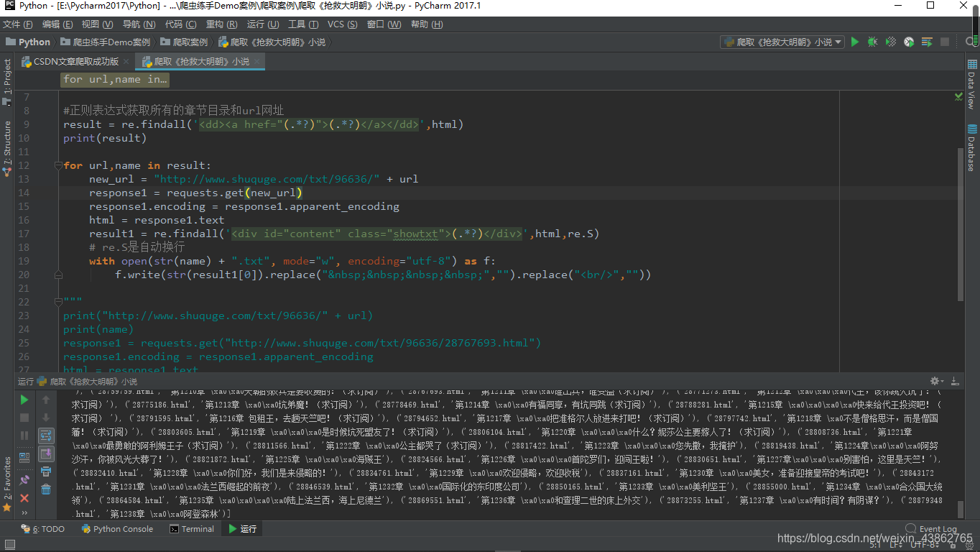Toggle scroll to end in the Run console
Image resolution: width=980 pixels, height=552 pixels.
pyautogui.click(x=46, y=454)
